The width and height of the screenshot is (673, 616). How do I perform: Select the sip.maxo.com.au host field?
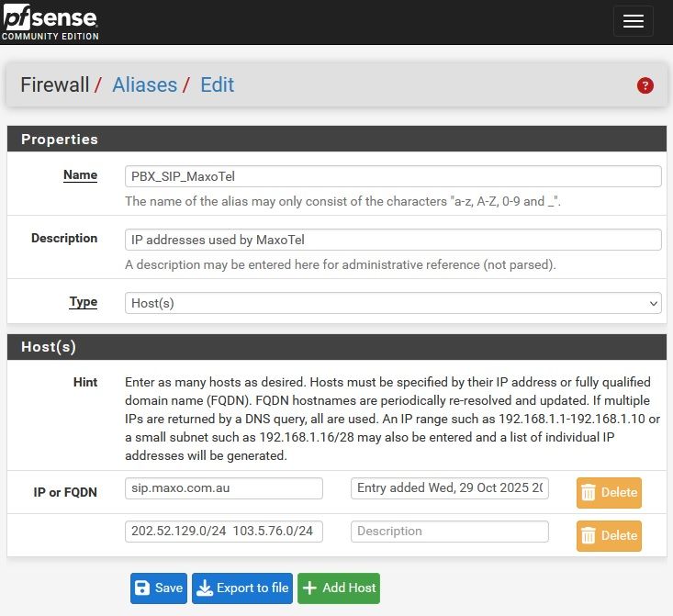point(224,488)
